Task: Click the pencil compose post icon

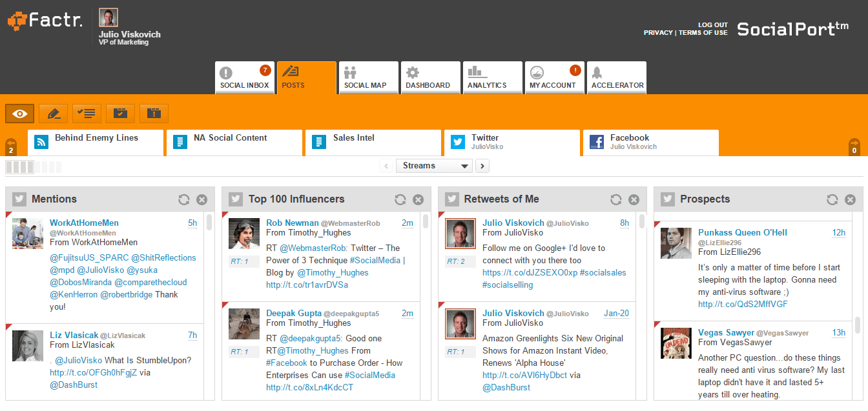Action: coord(54,114)
